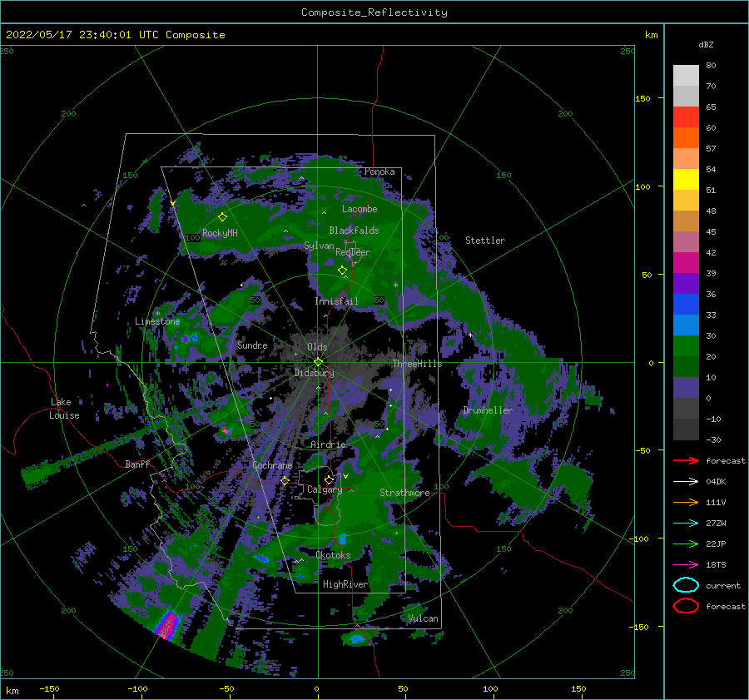Click the Cochrane town label
749x700 pixels.
pos(272,465)
